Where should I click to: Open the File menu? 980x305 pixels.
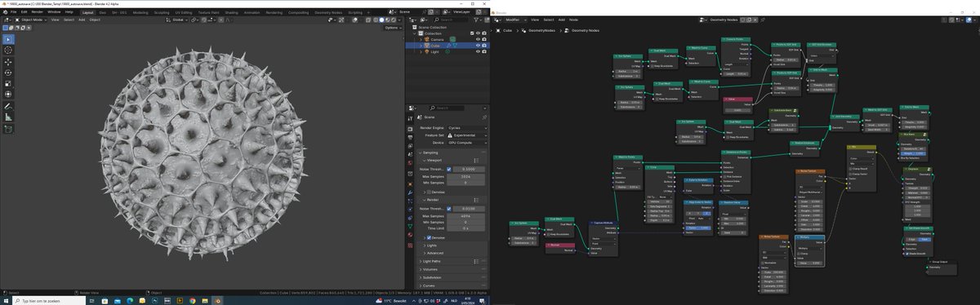(14, 12)
